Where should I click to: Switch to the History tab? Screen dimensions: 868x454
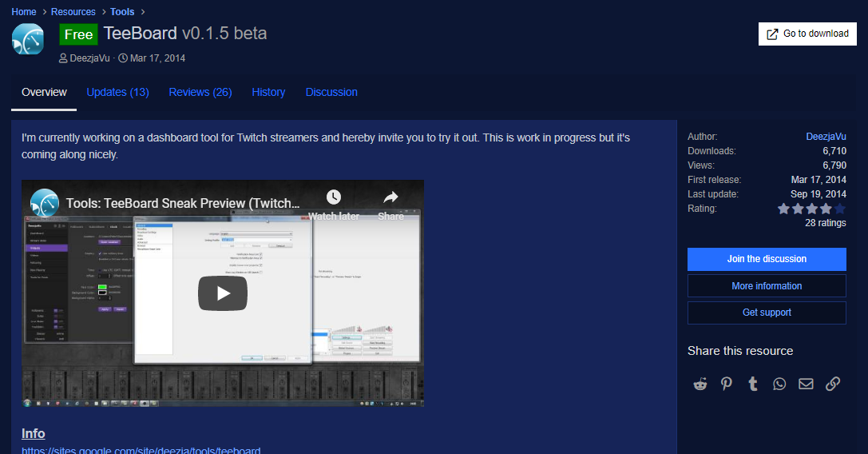click(x=268, y=93)
